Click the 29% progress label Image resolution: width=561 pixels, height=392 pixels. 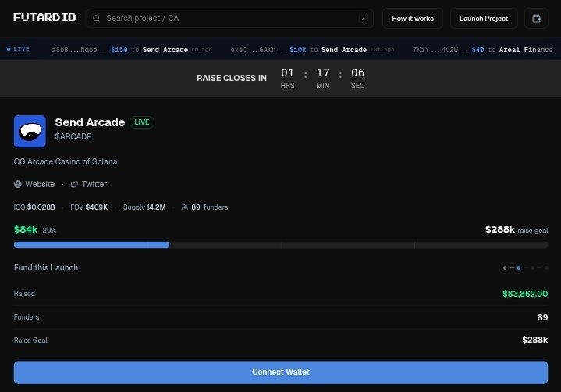pos(49,231)
